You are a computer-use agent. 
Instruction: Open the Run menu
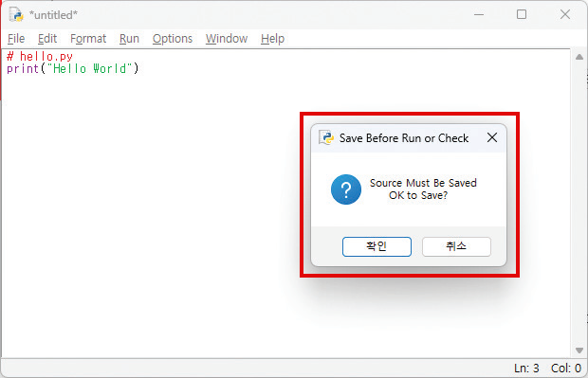coord(129,39)
